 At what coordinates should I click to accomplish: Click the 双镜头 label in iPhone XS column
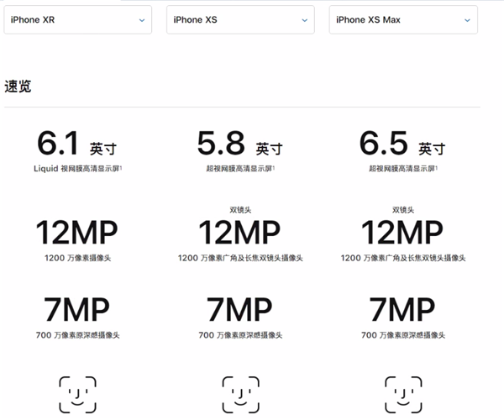coord(240,210)
